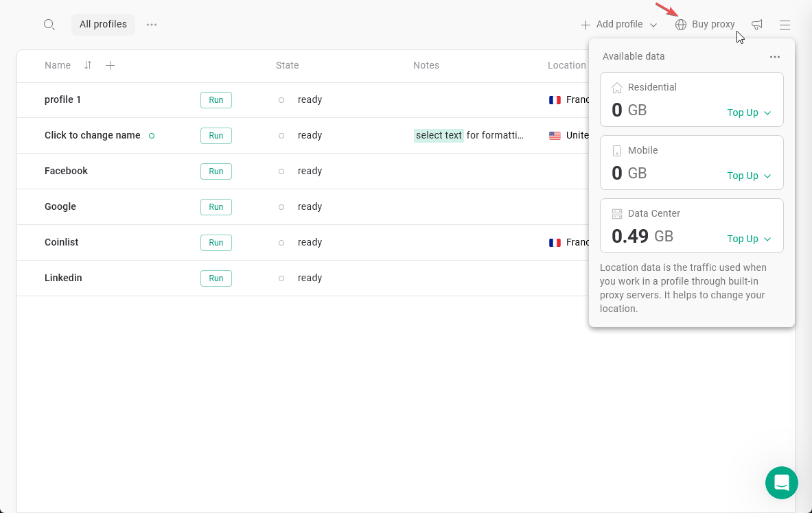Run the Linkedin profile
The width and height of the screenshot is (812, 513).
point(216,278)
